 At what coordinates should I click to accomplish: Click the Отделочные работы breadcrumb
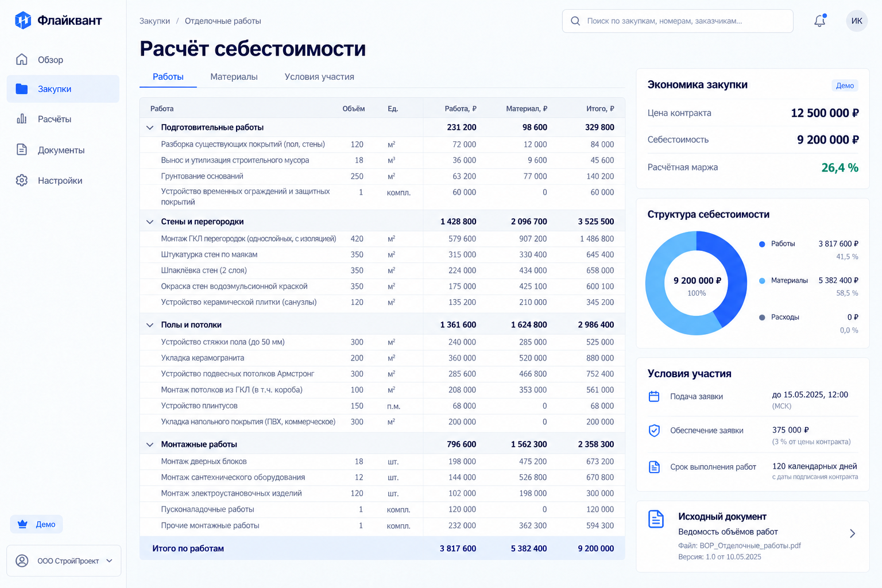pyautogui.click(x=223, y=21)
